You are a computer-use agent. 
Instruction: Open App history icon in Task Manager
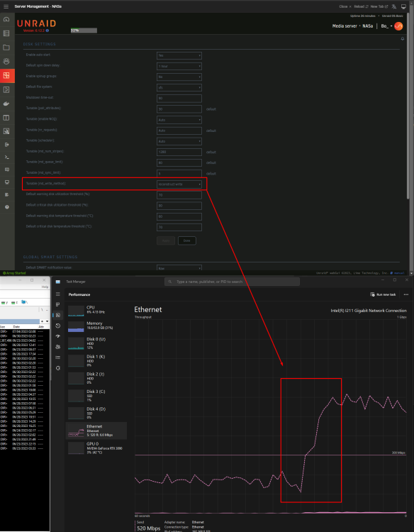(x=58, y=326)
